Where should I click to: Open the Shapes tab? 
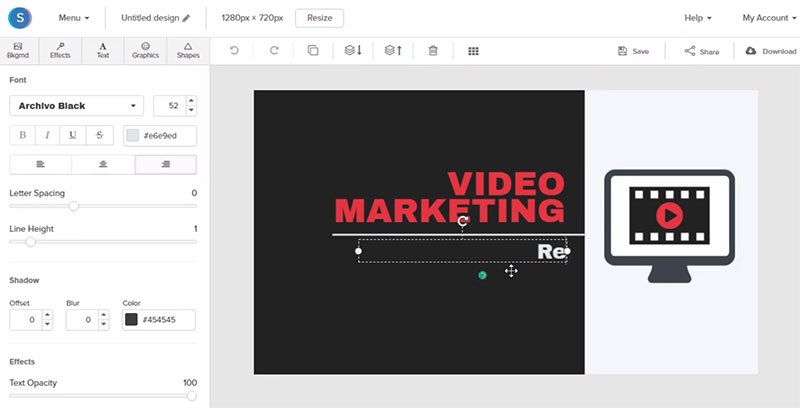tap(188, 51)
